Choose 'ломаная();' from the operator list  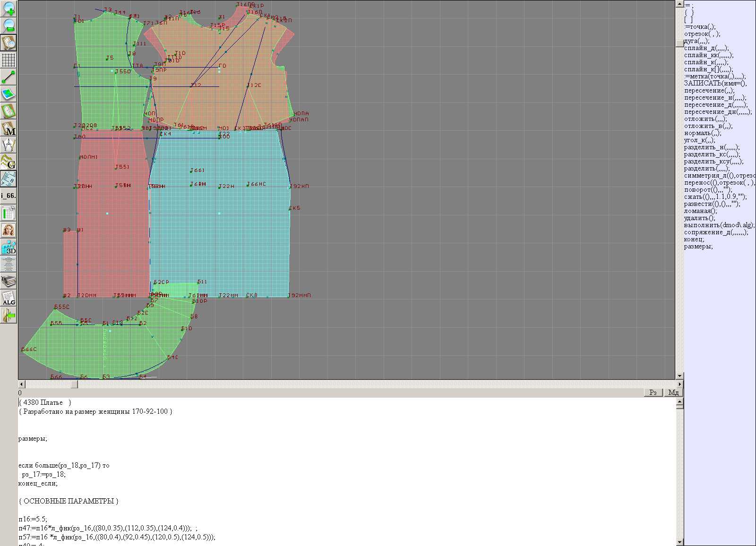pos(700,211)
